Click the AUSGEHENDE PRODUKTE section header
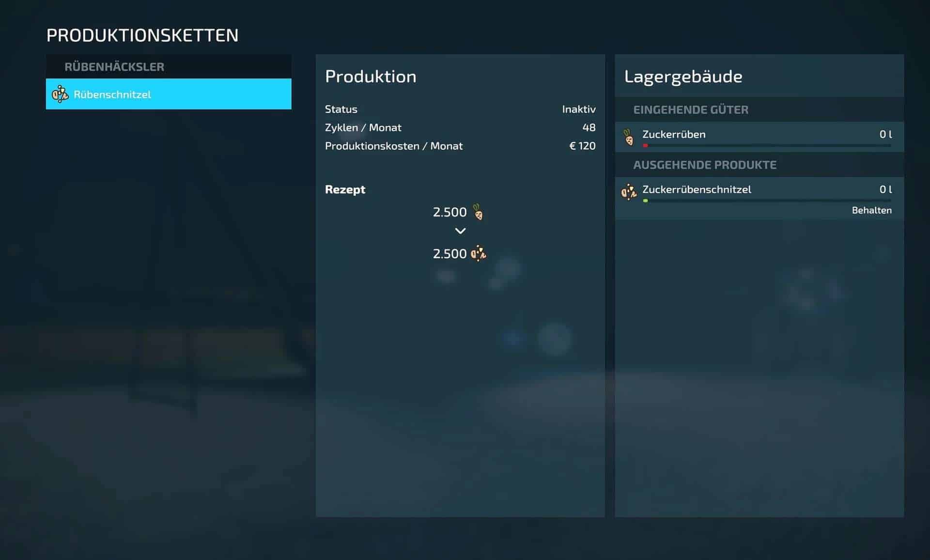 click(704, 165)
